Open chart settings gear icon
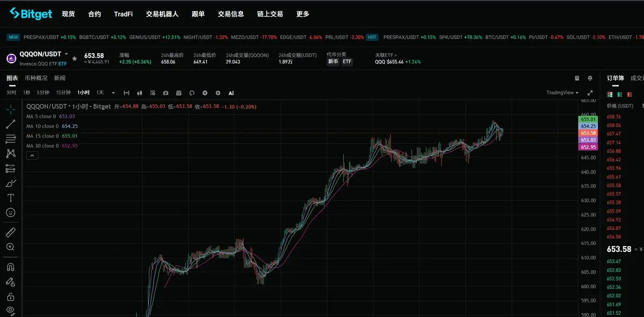 pos(218,93)
